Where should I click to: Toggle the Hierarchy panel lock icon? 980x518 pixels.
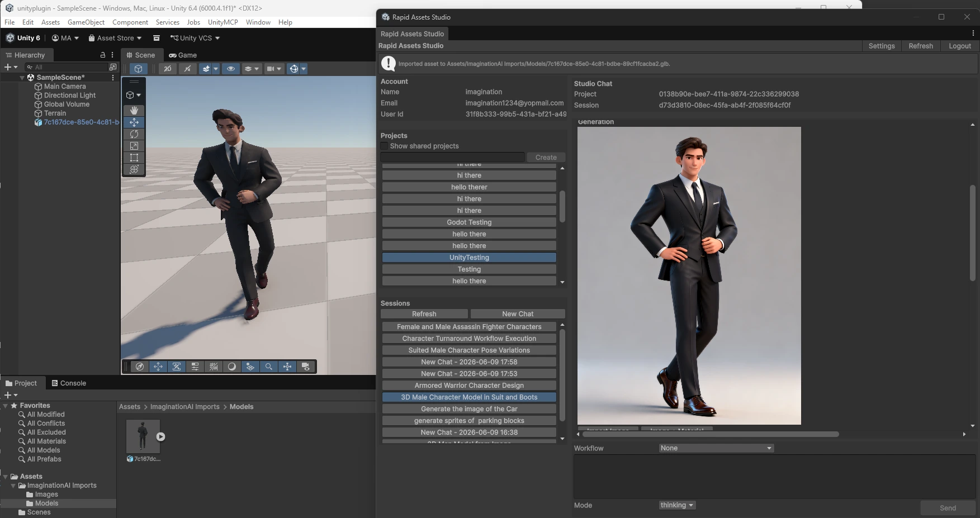tap(102, 55)
